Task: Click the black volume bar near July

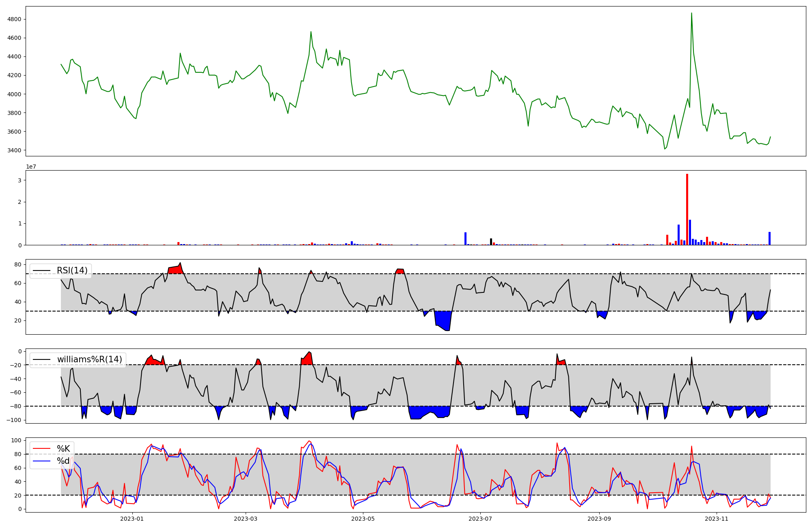Action: (491, 242)
